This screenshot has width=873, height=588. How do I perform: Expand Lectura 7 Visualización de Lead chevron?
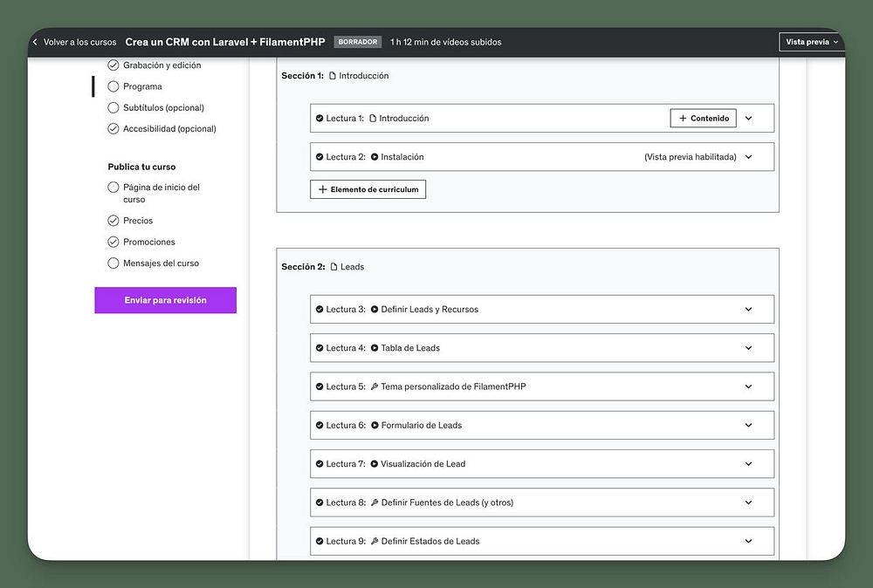[749, 464]
